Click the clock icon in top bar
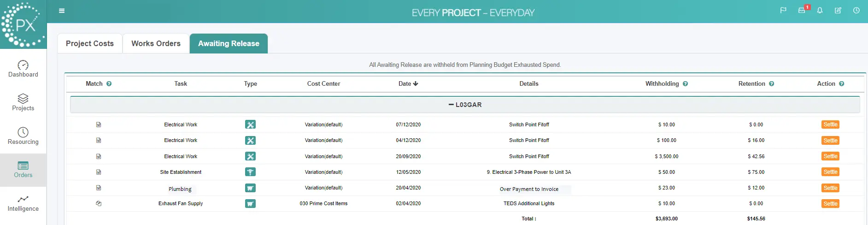 tap(856, 11)
